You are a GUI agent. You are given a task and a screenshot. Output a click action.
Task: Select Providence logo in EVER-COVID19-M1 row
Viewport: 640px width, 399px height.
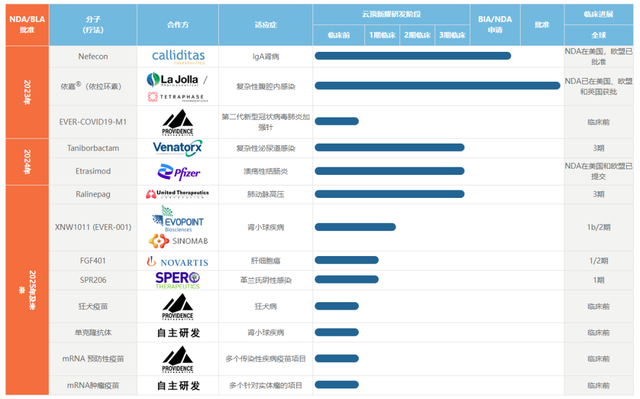pos(178,122)
